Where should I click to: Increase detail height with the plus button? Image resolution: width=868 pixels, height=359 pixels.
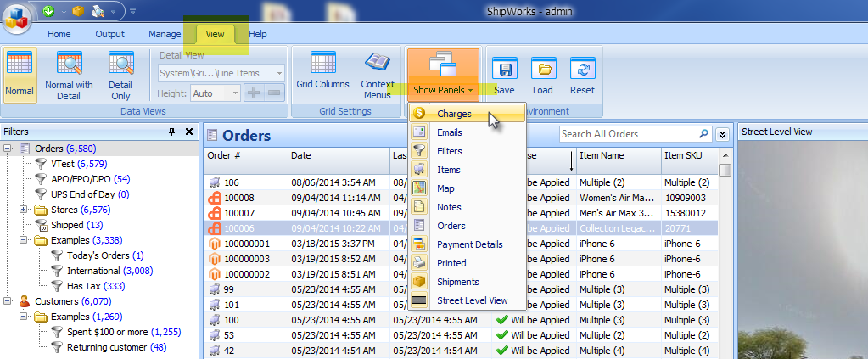pos(254,93)
